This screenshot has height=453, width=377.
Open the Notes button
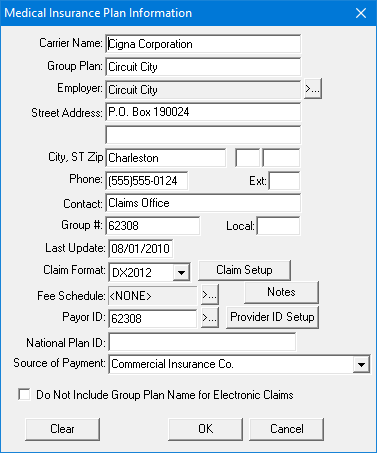click(x=281, y=292)
